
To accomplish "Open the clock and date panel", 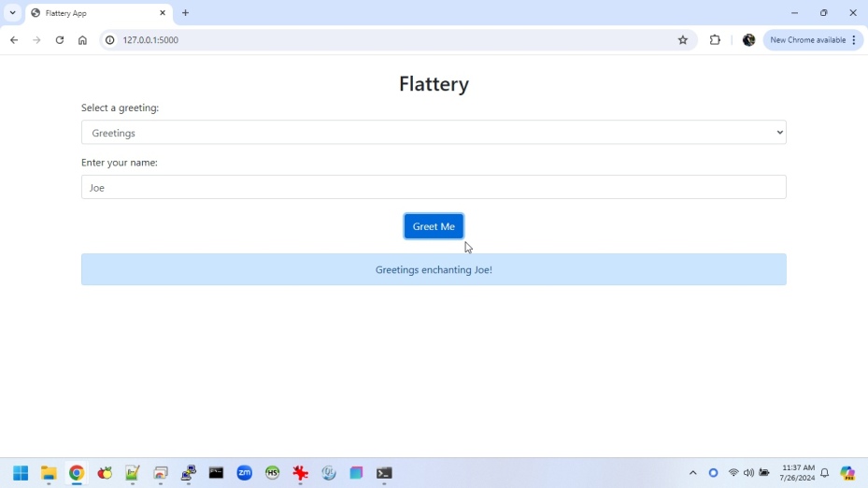I will pyautogui.click(x=798, y=473).
